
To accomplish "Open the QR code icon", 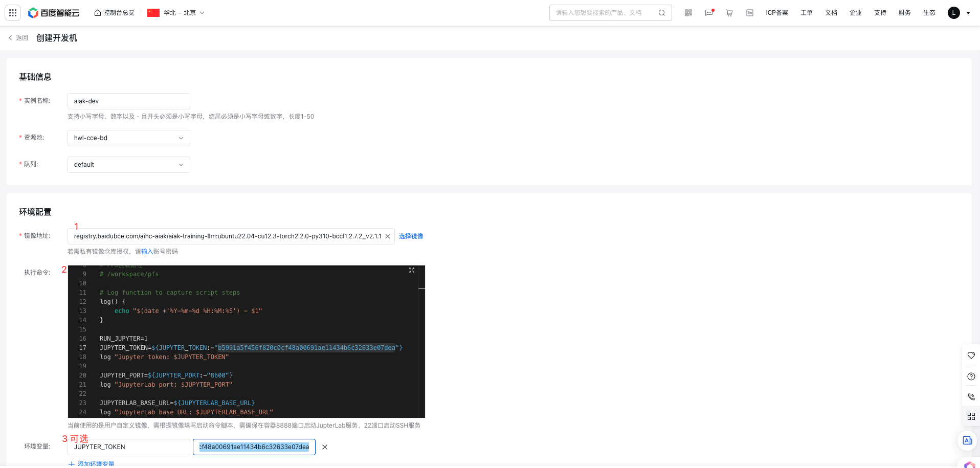I will pos(688,13).
